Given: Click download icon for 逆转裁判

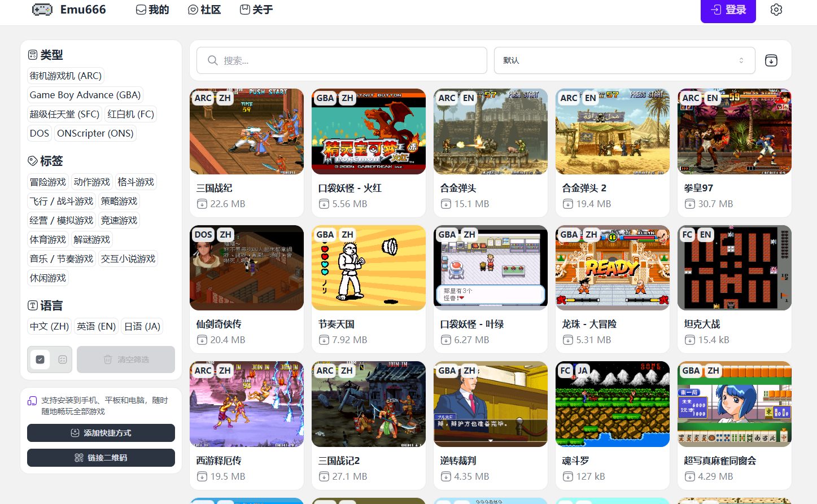Looking at the screenshot, I should click(x=445, y=477).
